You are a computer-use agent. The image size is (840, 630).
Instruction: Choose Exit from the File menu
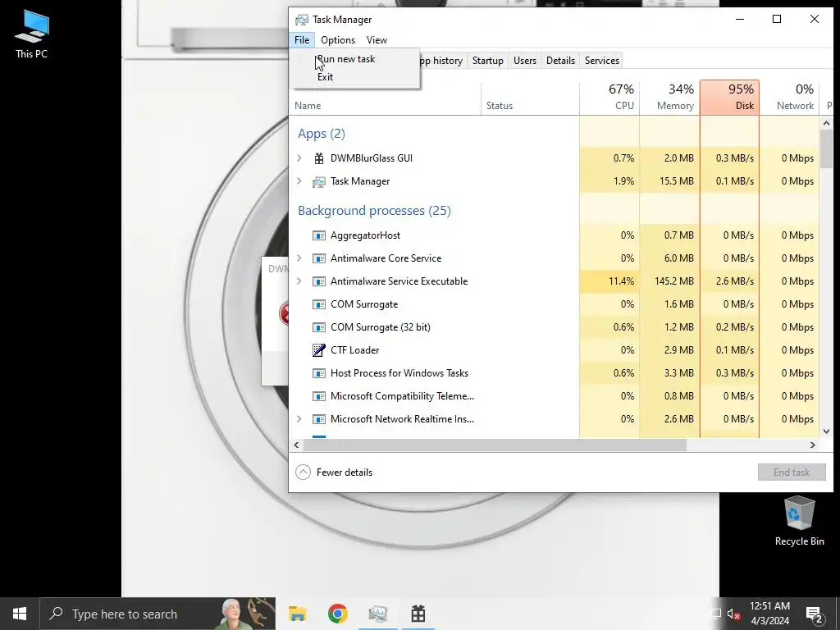tap(355, 76)
